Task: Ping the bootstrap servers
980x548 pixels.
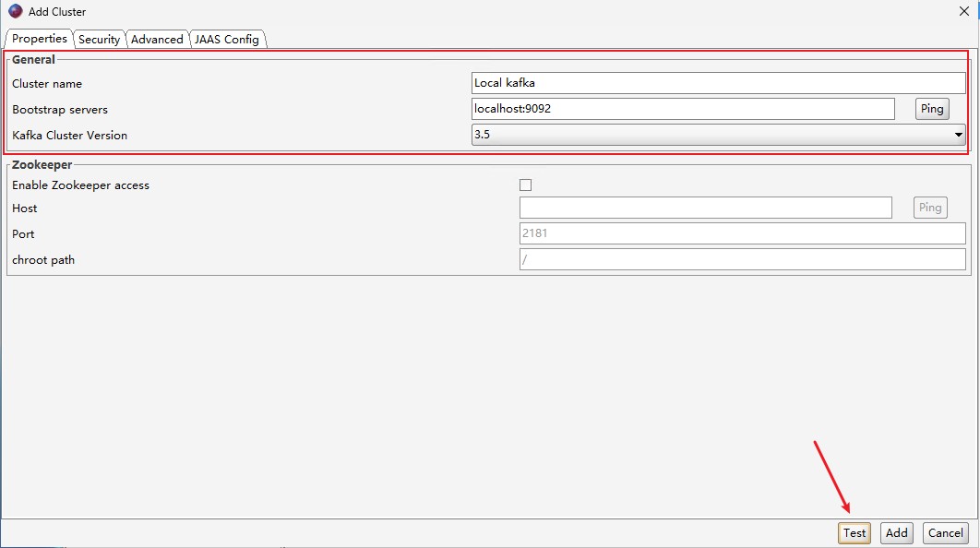Action: coord(932,109)
